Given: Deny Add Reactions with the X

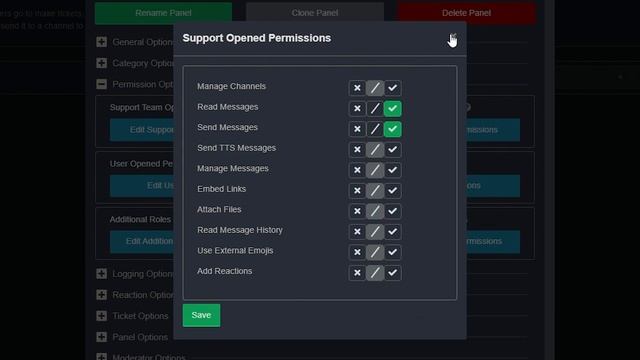Looking at the screenshot, I should [x=357, y=273].
